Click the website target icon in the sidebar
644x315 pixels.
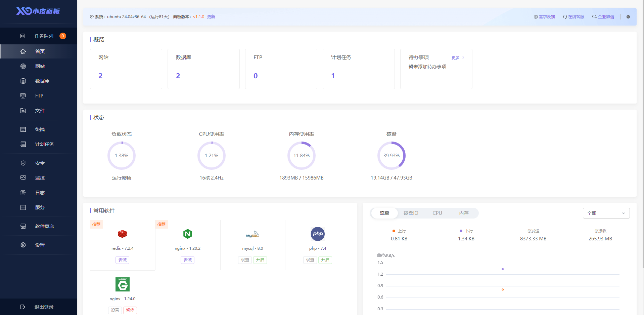pyautogui.click(x=23, y=66)
